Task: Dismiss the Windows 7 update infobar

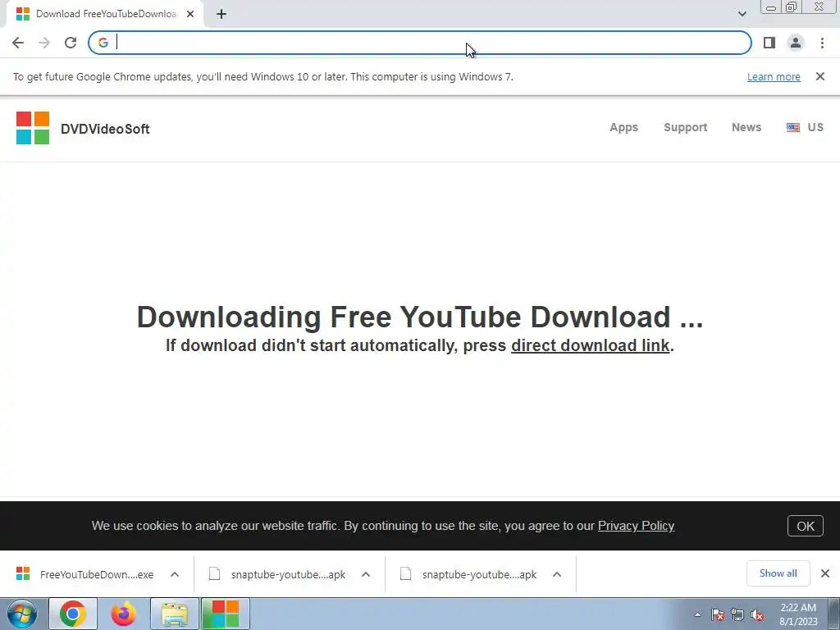Action: 820,76
